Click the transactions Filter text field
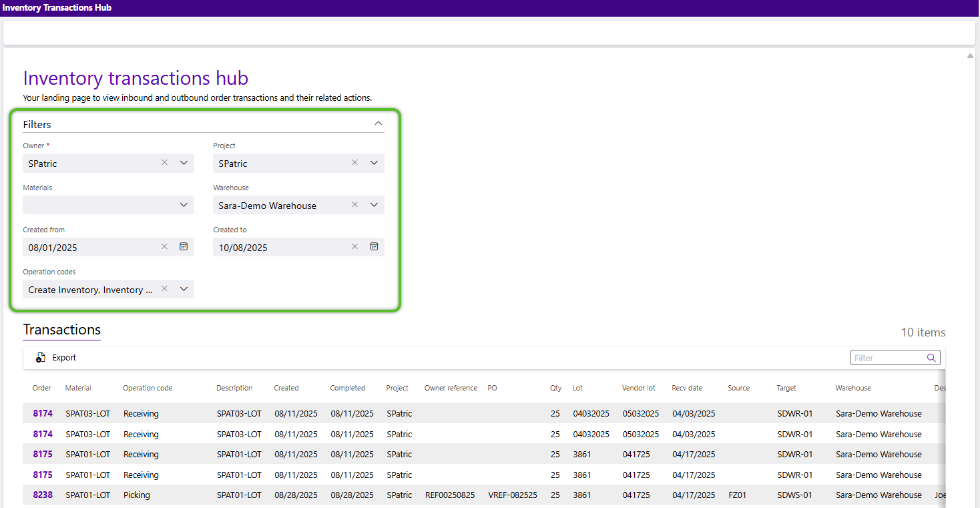Image resolution: width=980 pixels, height=508 pixels. (x=888, y=358)
